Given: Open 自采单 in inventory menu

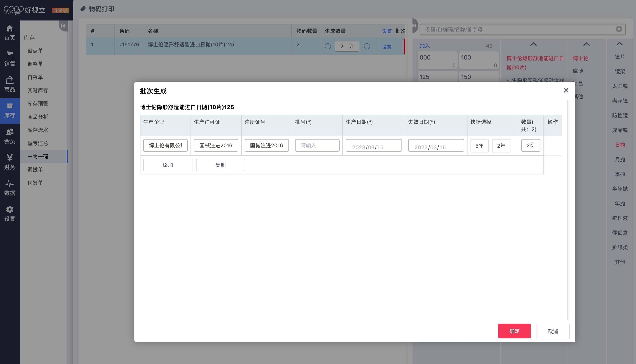Looking at the screenshot, I should point(35,77).
